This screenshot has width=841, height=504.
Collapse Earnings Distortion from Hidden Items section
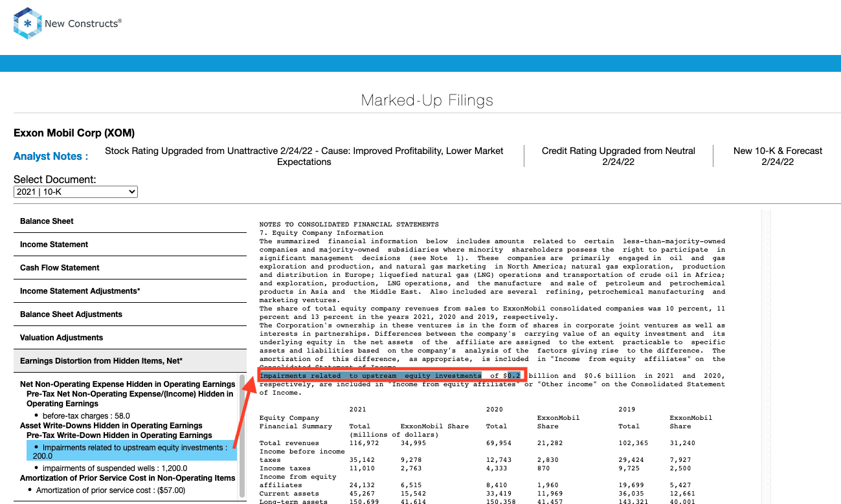(x=130, y=361)
